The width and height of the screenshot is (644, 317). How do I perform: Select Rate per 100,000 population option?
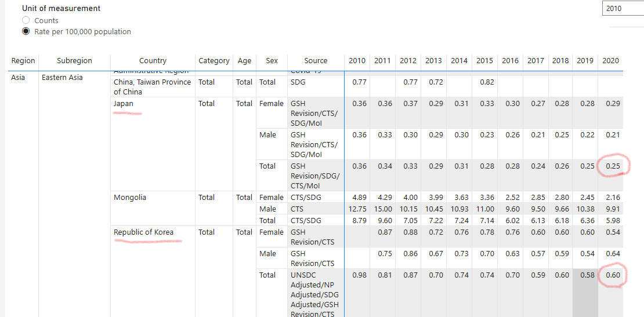pyautogui.click(x=26, y=32)
